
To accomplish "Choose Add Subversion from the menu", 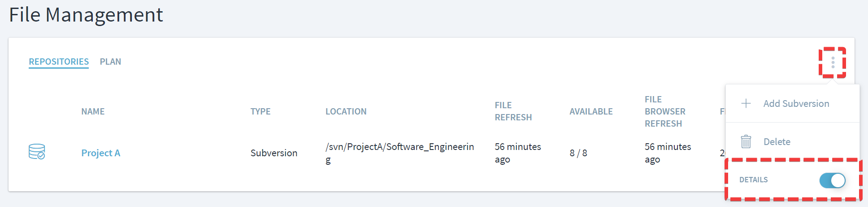I will 796,103.
